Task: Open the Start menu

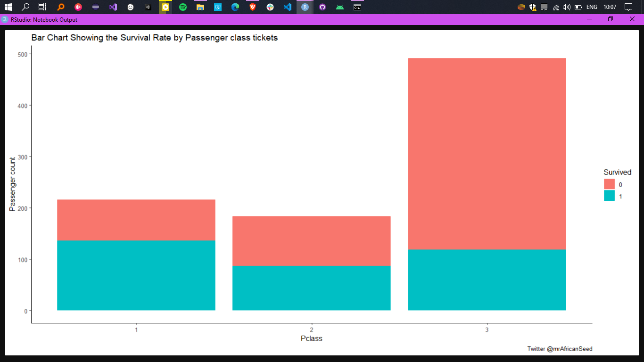Action: [9, 7]
